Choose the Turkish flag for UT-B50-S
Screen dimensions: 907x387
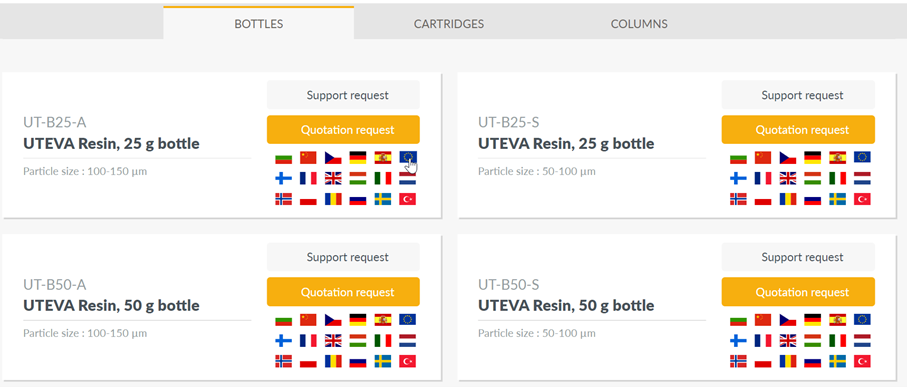862,361
